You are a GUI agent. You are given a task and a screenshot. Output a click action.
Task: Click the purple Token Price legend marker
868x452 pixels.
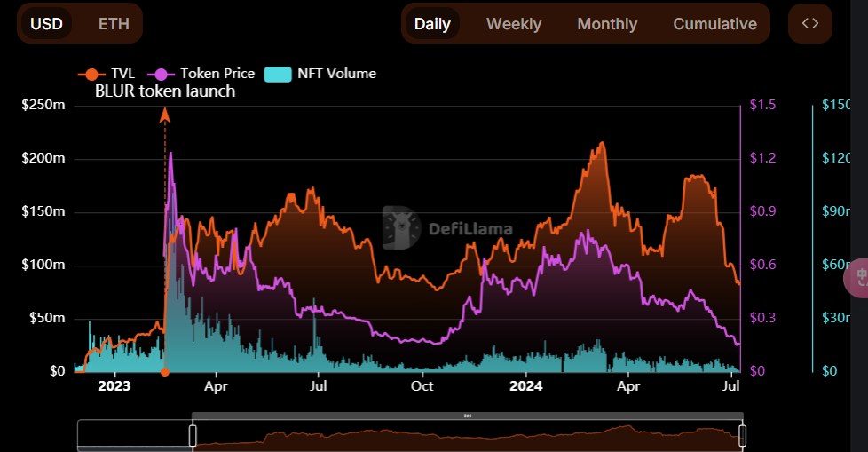[161, 74]
